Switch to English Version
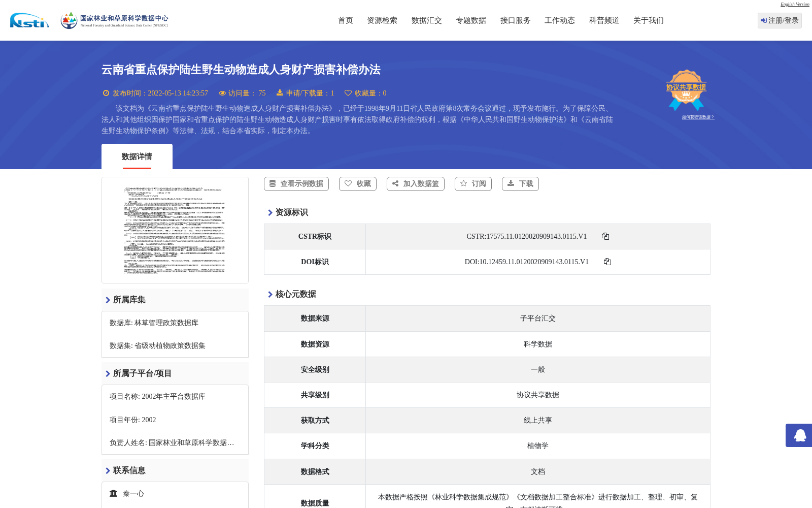 (795, 4)
